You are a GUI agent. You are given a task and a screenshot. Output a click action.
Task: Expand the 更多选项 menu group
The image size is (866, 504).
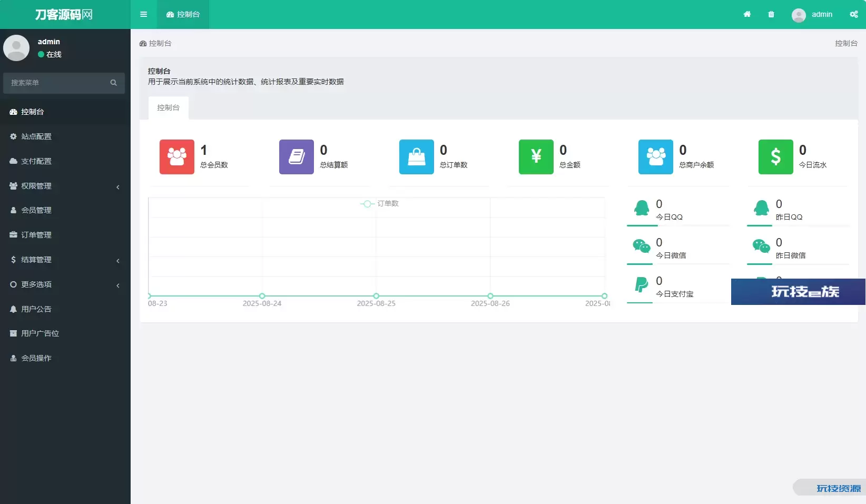click(65, 284)
